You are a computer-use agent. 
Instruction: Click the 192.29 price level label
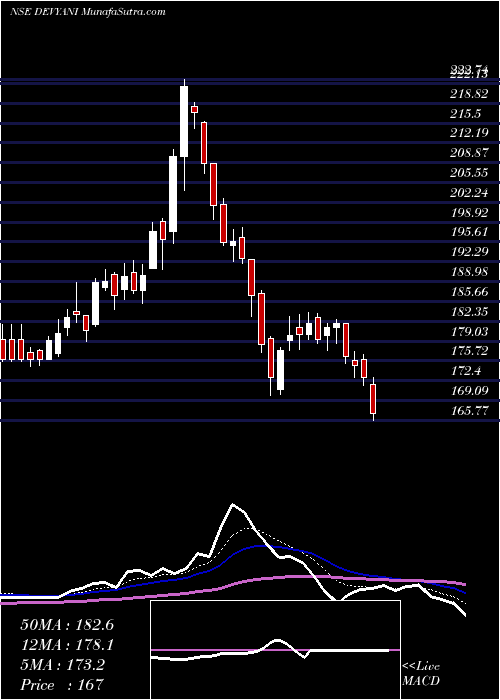tap(469, 252)
